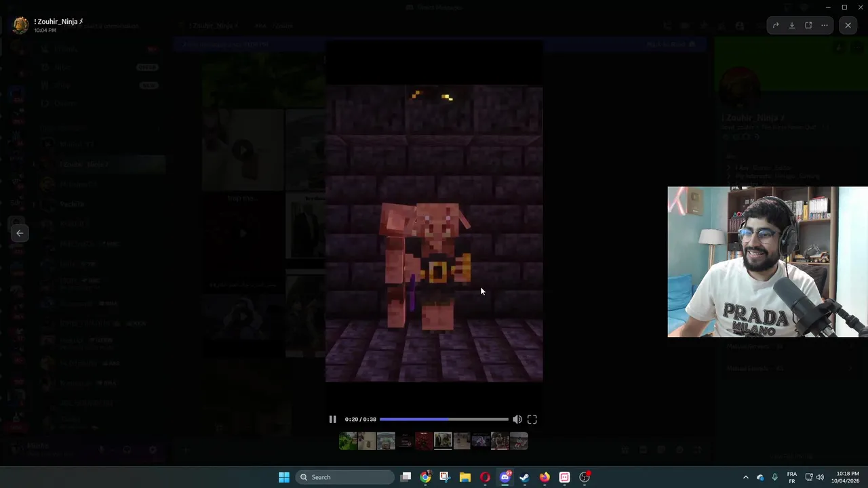868x488 pixels.
Task: Open the pink chat app on taskbar
Action: tap(564, 477)
